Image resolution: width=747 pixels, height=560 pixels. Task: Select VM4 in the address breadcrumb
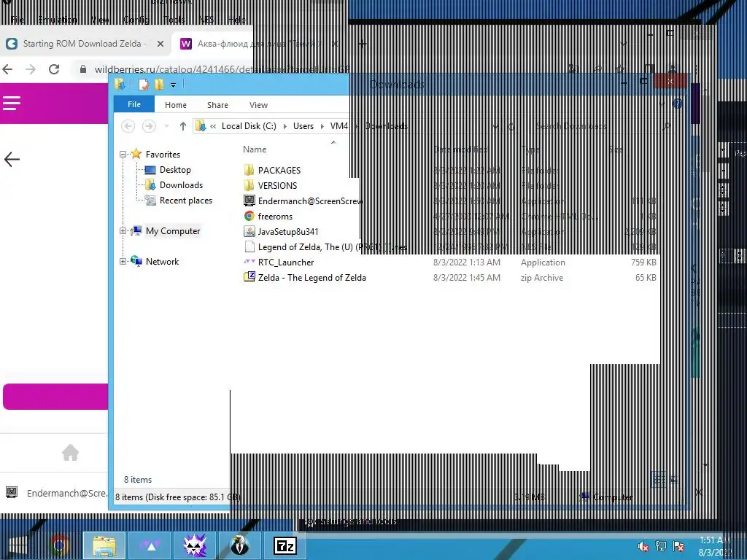pyautogui.click(x=338, y=126)
